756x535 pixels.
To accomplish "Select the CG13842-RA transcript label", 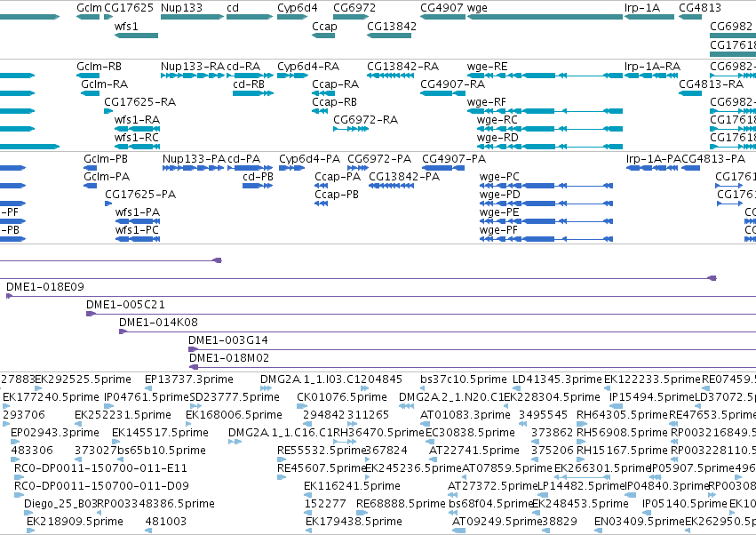I will pos(402,66).
